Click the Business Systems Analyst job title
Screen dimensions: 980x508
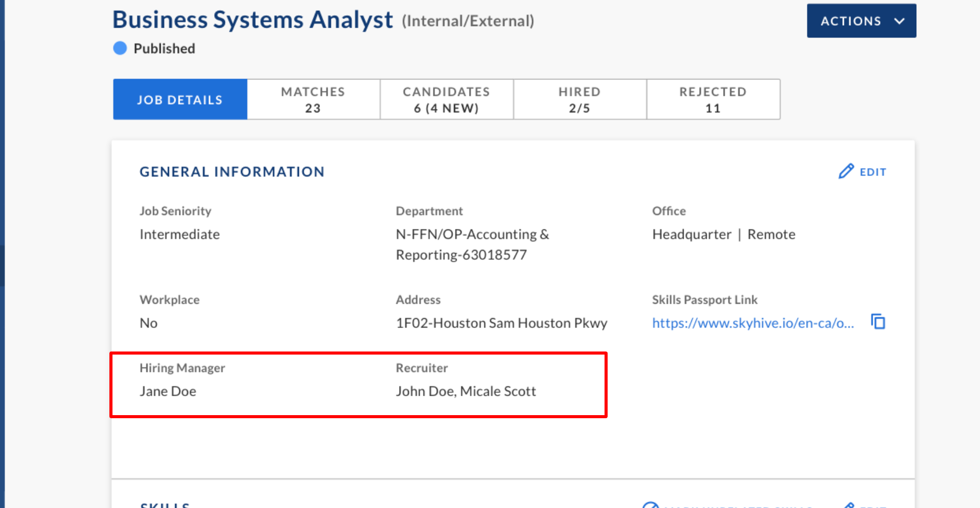[252, 20]
